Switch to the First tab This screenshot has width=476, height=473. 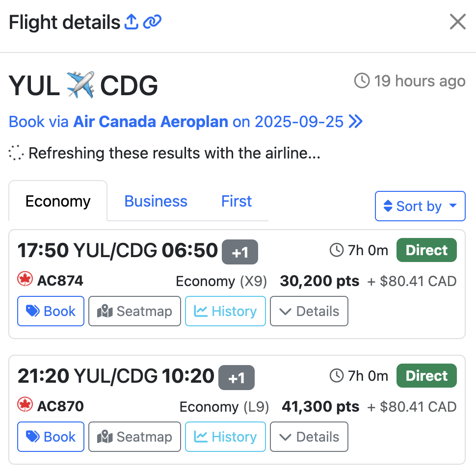tap(237, 202)
